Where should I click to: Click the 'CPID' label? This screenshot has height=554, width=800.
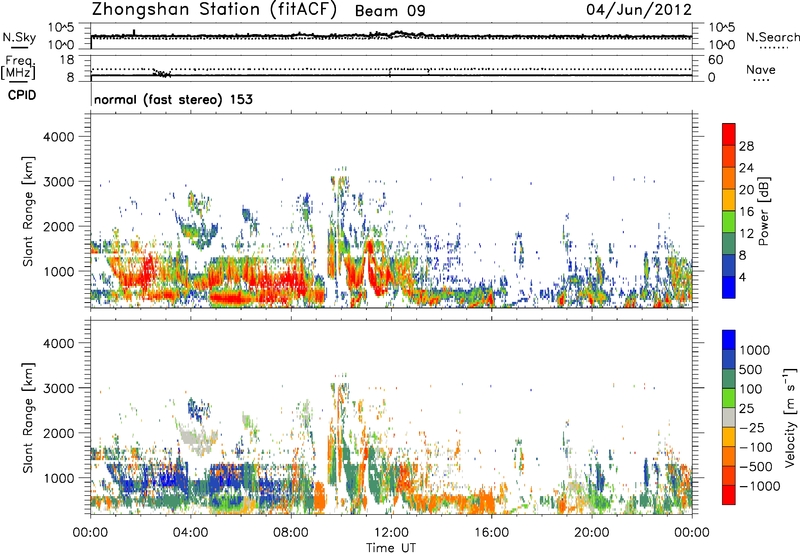(22, 95)
